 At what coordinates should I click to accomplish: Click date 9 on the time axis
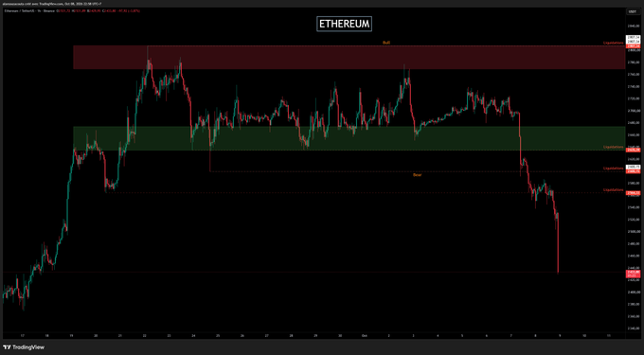coord(560,336)
